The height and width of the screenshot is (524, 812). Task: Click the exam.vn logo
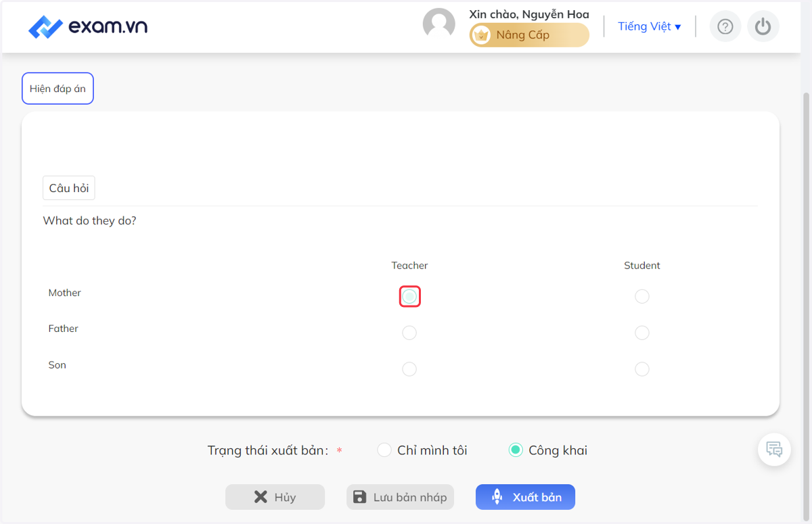pyautogui.click(x=88, y=26)
